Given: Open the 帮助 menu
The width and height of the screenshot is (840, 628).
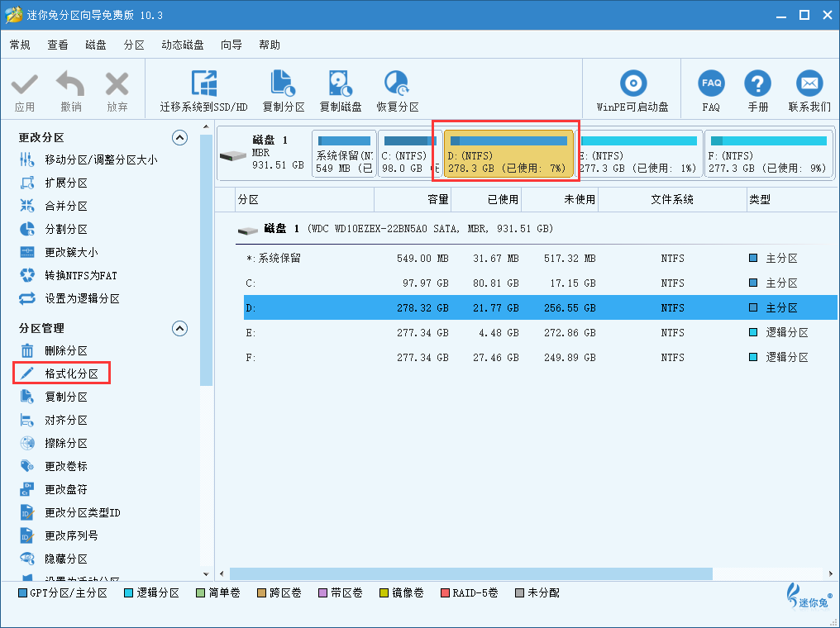Looking at the screenshot, I should pyautogui.click(x=270, y=45).
